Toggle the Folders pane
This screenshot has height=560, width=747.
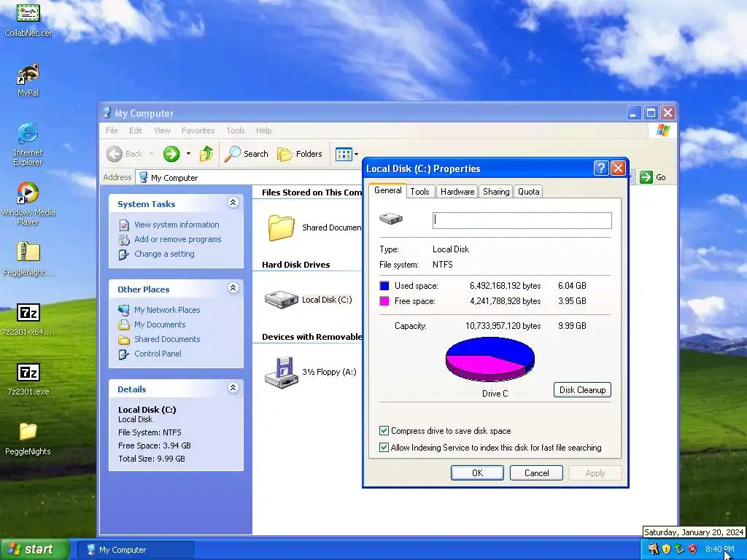tap(300, 154)
